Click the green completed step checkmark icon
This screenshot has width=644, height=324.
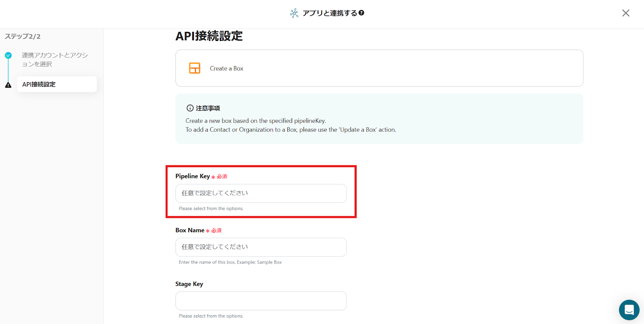click(x=8, y=55)
